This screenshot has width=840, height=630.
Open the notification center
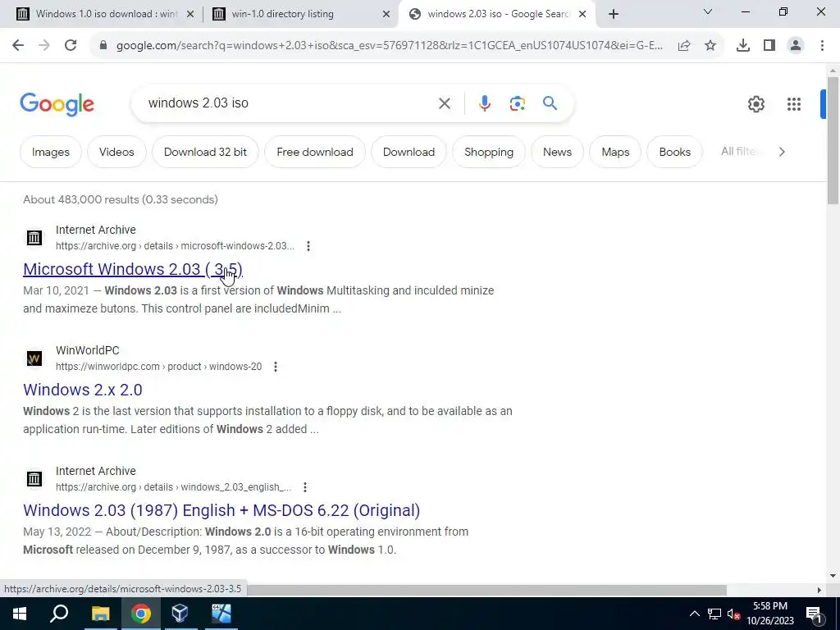[x=814, y=614]
